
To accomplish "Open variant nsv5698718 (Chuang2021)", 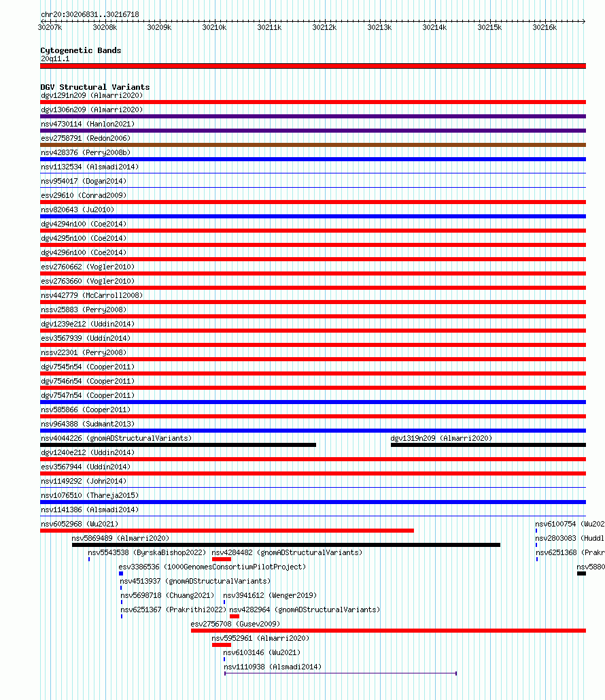I will coord(167,595).
